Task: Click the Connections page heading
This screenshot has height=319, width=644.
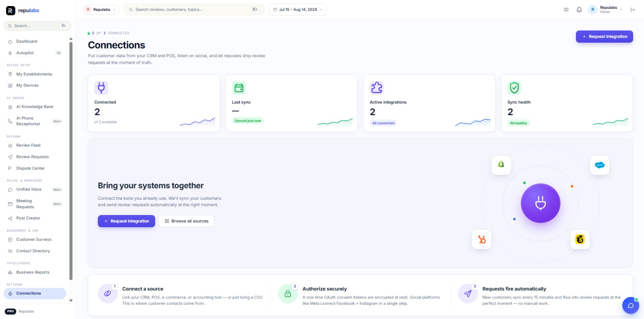Action: pos(117,45)
